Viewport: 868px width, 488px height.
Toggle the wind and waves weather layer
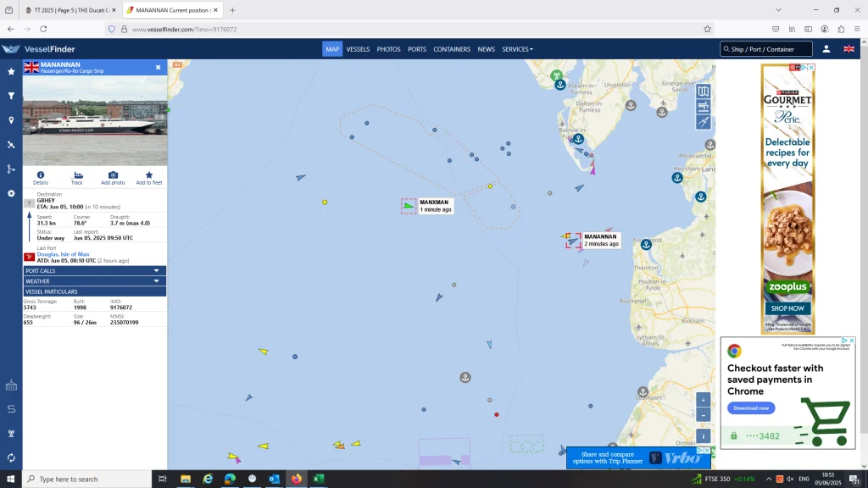pyautogui.click(x=703, y=106)
